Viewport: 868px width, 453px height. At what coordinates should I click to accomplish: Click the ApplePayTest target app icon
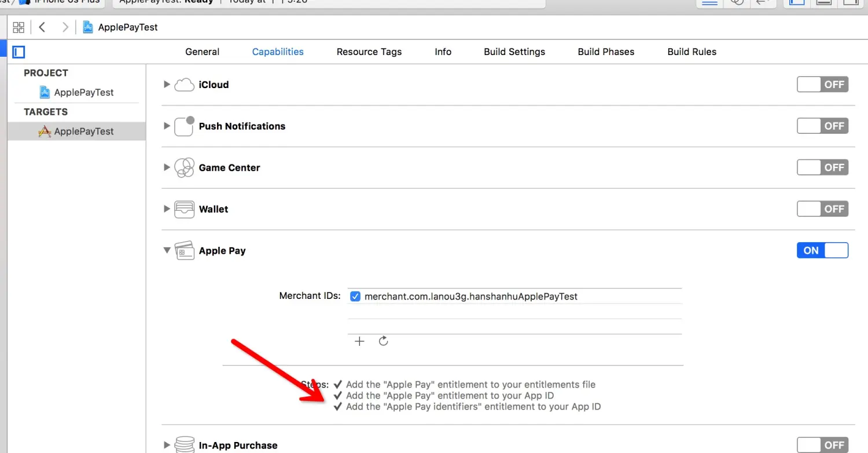pos(45,131)
